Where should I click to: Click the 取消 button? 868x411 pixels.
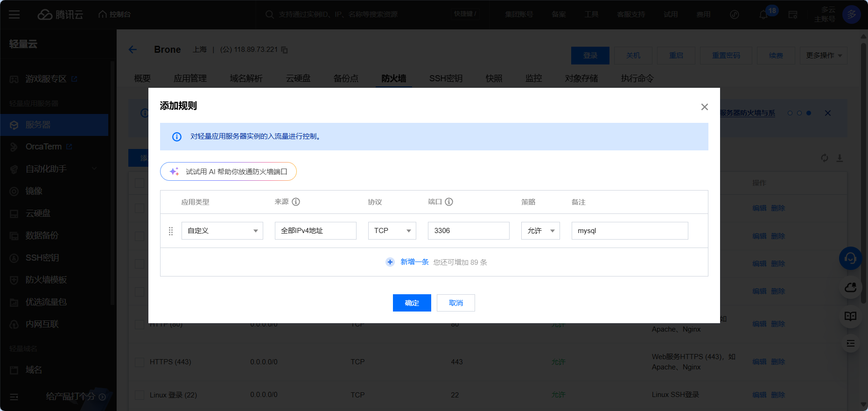(x=455, y=303)
